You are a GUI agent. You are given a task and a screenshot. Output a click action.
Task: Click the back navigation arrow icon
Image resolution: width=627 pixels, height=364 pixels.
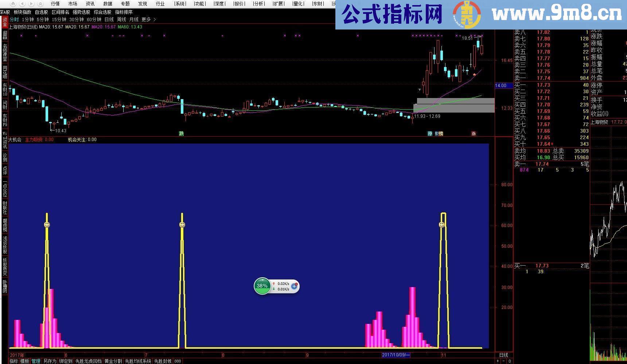point(22,4)
